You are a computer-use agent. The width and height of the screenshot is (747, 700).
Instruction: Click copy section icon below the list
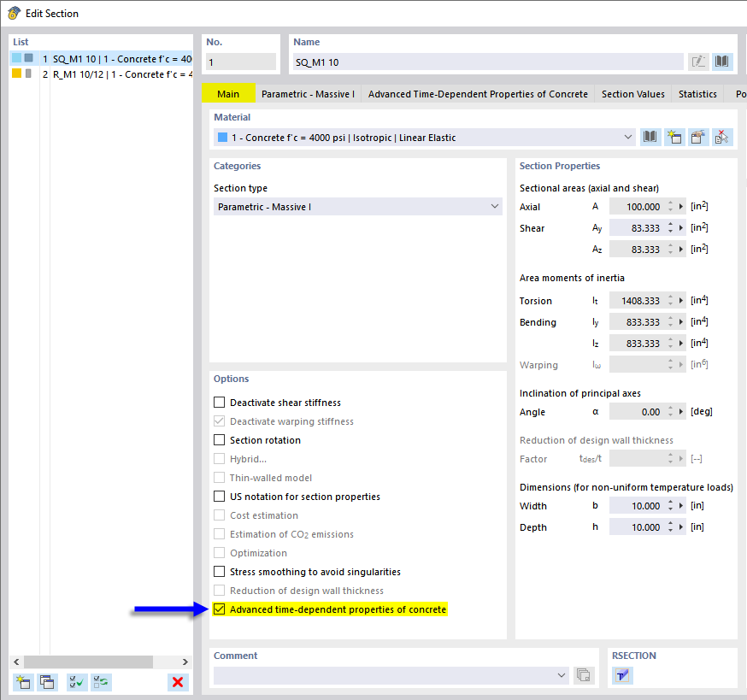click(x=47, y=682)
